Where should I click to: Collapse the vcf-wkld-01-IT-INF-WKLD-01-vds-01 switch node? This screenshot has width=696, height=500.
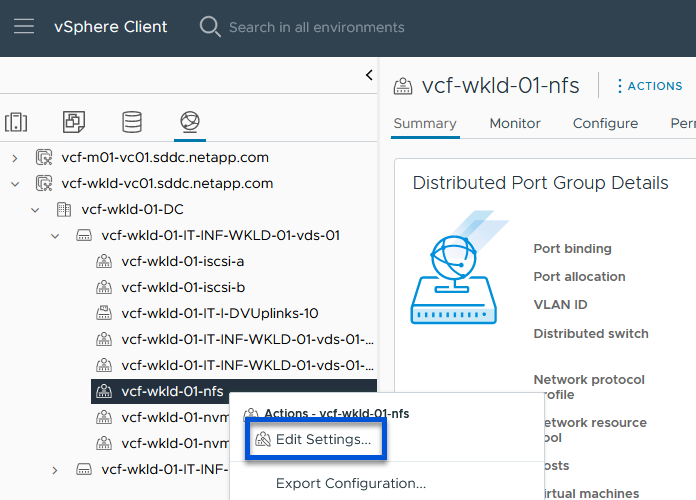pos(55,236)
